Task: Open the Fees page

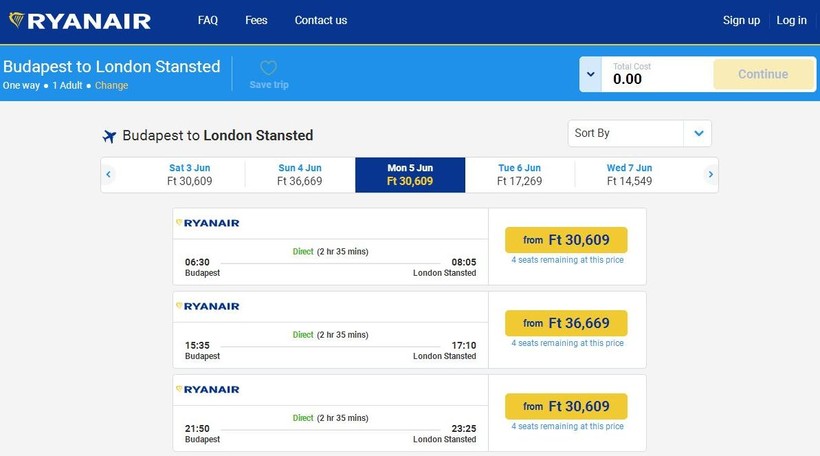Action: (256, 20)
